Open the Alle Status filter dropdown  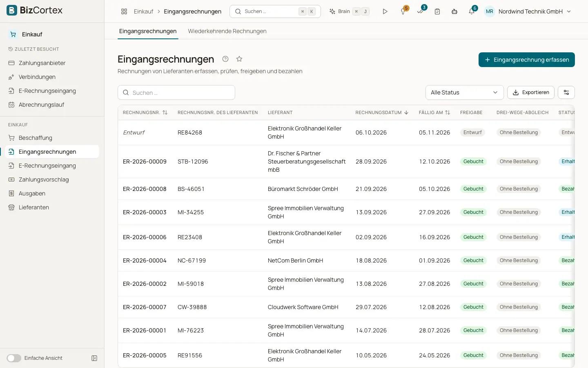[465, 92]
